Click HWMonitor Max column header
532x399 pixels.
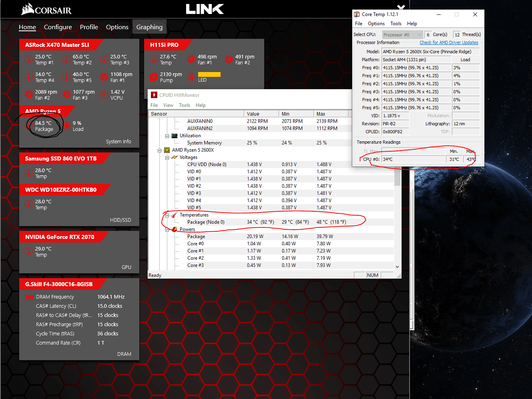[331, 114]
